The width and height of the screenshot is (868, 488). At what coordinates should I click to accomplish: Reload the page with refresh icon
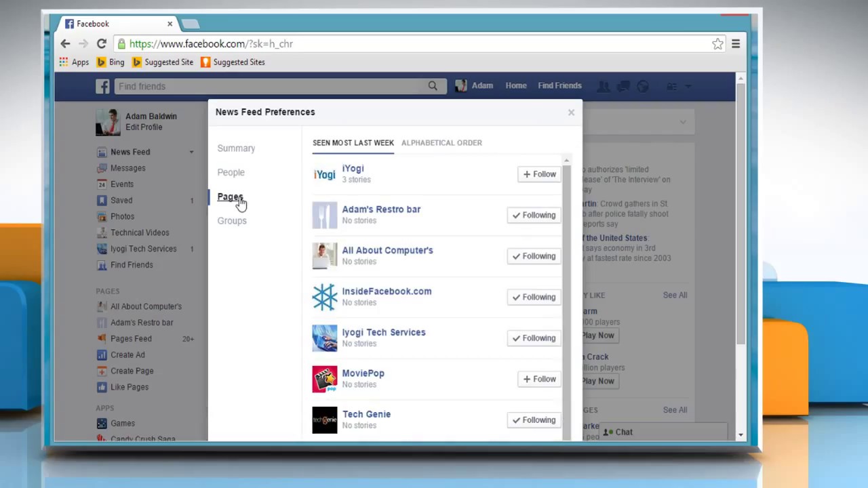101,44
